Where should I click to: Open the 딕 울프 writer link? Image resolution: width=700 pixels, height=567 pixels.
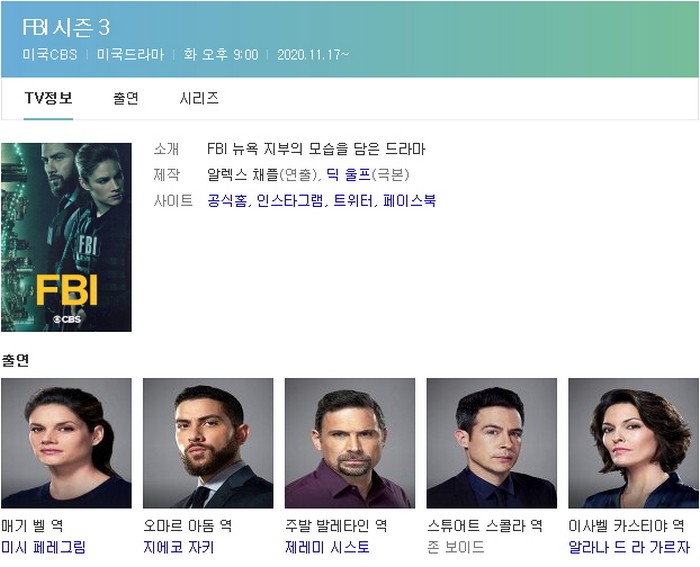coord(349,175)
